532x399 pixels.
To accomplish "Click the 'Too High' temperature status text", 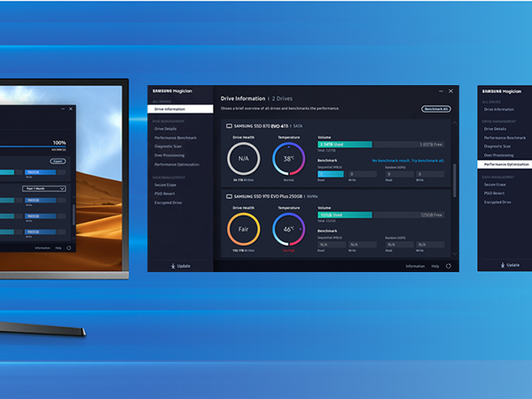I will (x=289, y=251).
